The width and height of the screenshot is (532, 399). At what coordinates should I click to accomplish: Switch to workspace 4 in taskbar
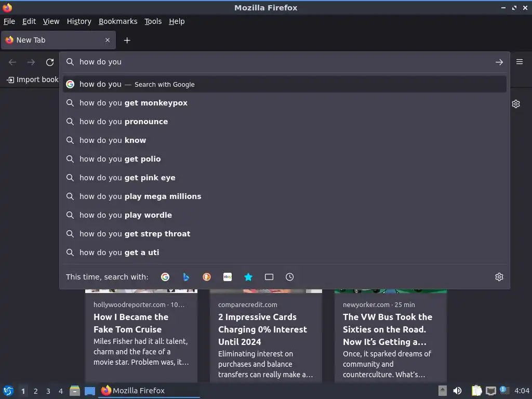(x=61, y=391)
